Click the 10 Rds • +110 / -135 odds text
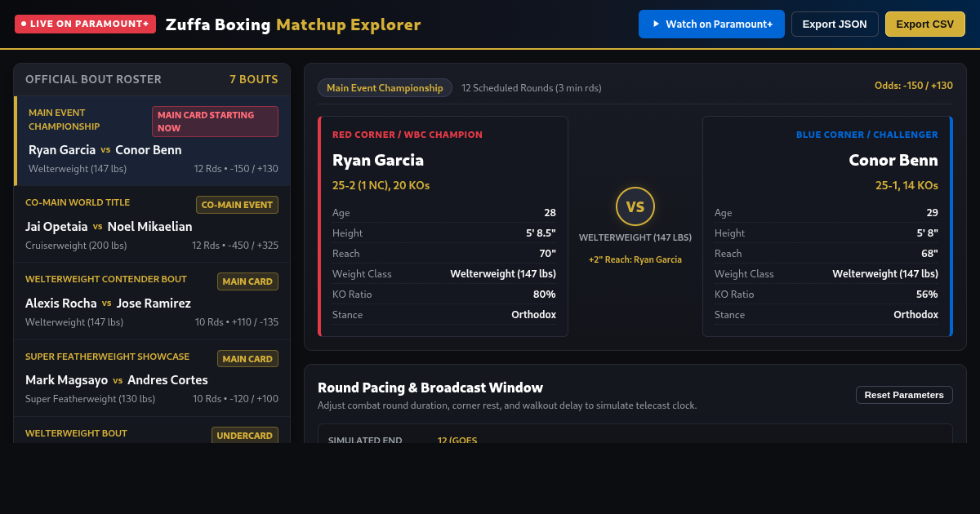This screenshot has width=980, height=514. 235,321
